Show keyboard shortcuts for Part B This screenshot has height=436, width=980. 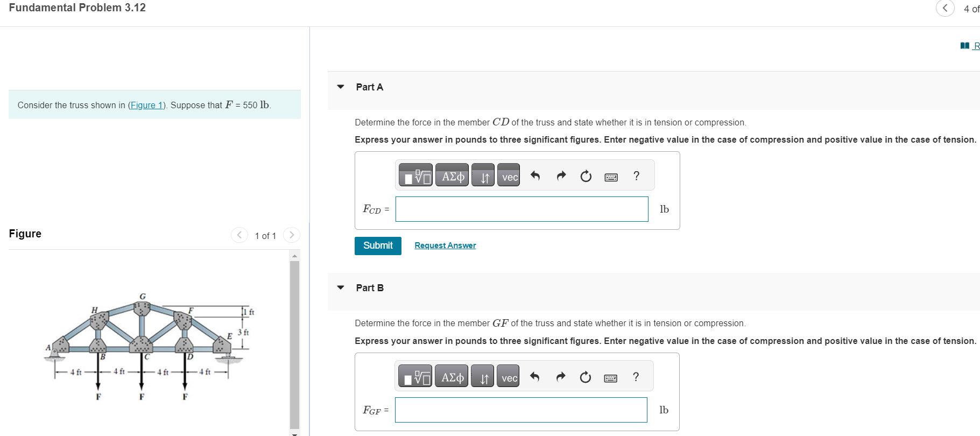(611, 377)
